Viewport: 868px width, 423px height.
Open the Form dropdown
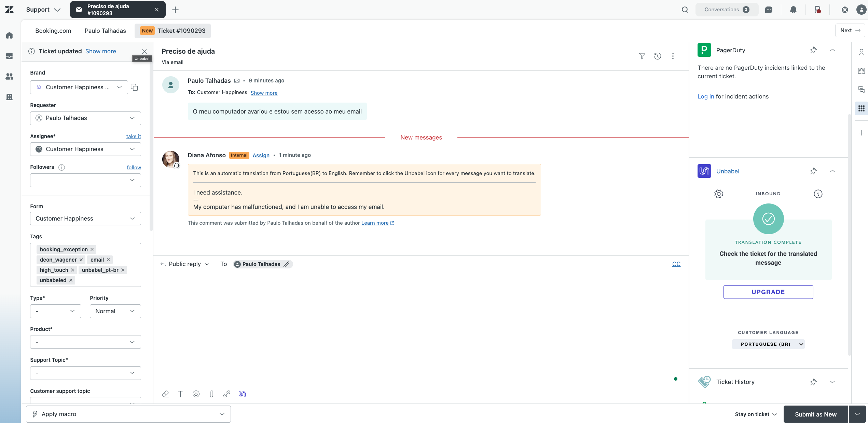[x=85, y=219]
